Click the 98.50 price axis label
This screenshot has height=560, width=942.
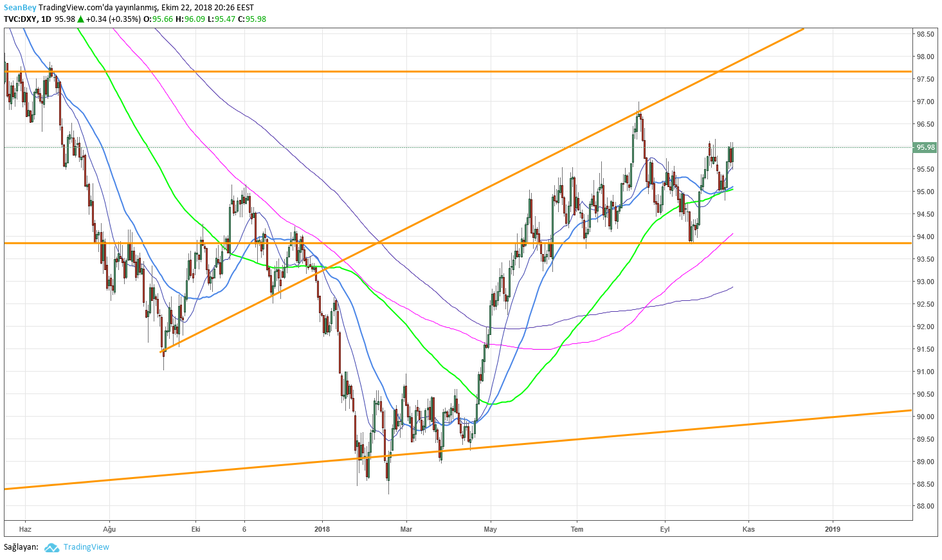point(925,34)
